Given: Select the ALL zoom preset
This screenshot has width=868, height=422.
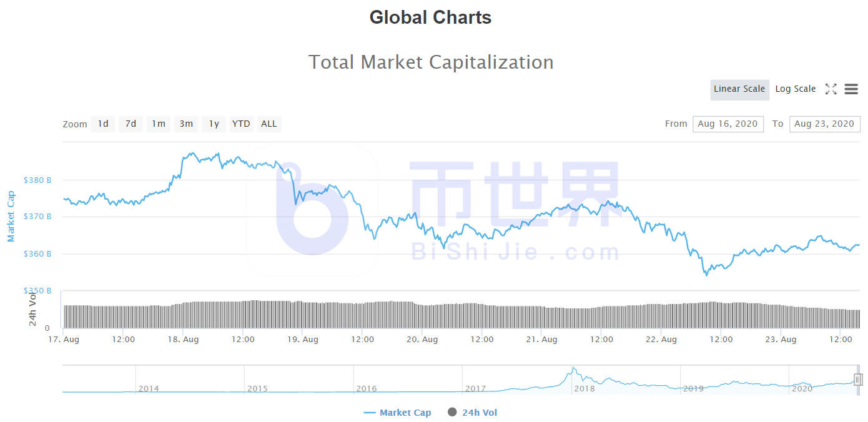Looking at the screenshot, I should pyautogui.click(x=269, y=124).
